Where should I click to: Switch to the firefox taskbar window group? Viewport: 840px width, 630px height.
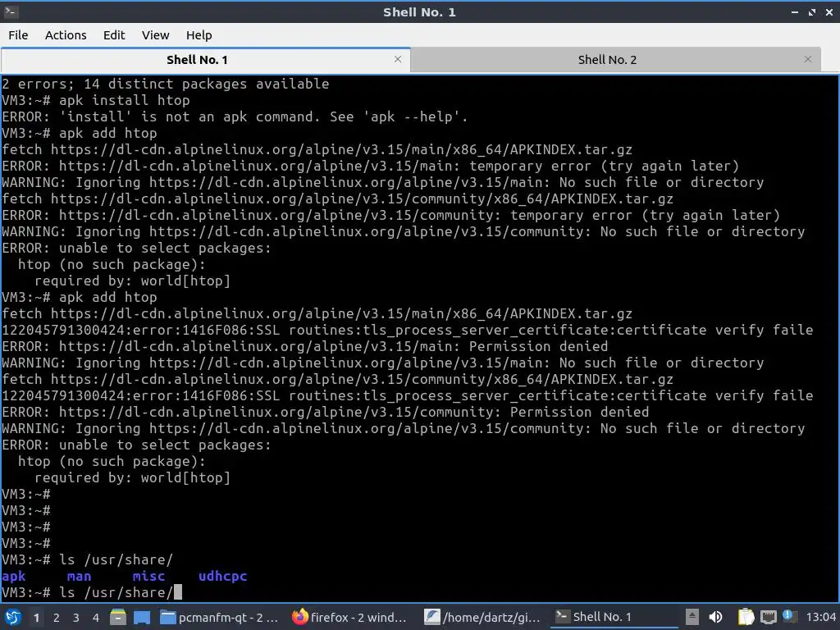349,617
